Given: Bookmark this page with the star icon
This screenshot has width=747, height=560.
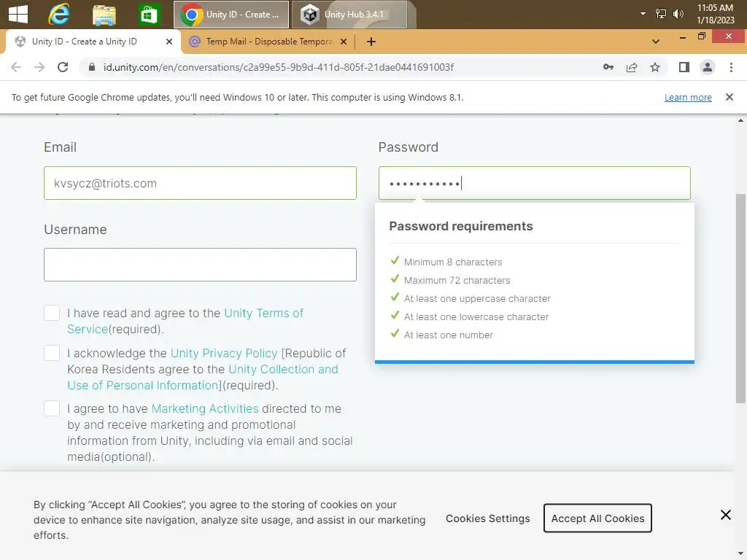Looking at the screenshot, I should pos(655,67).
